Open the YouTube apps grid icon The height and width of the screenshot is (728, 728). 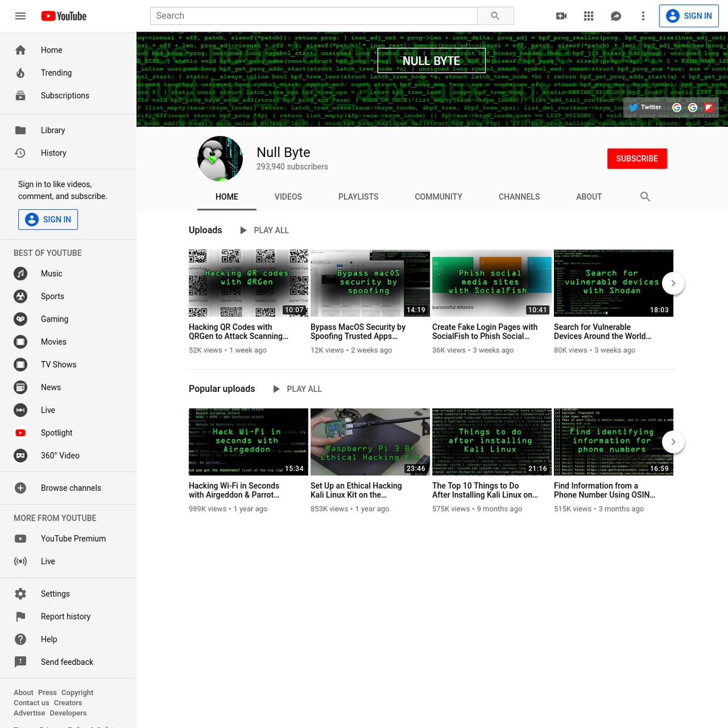[588, 16]
